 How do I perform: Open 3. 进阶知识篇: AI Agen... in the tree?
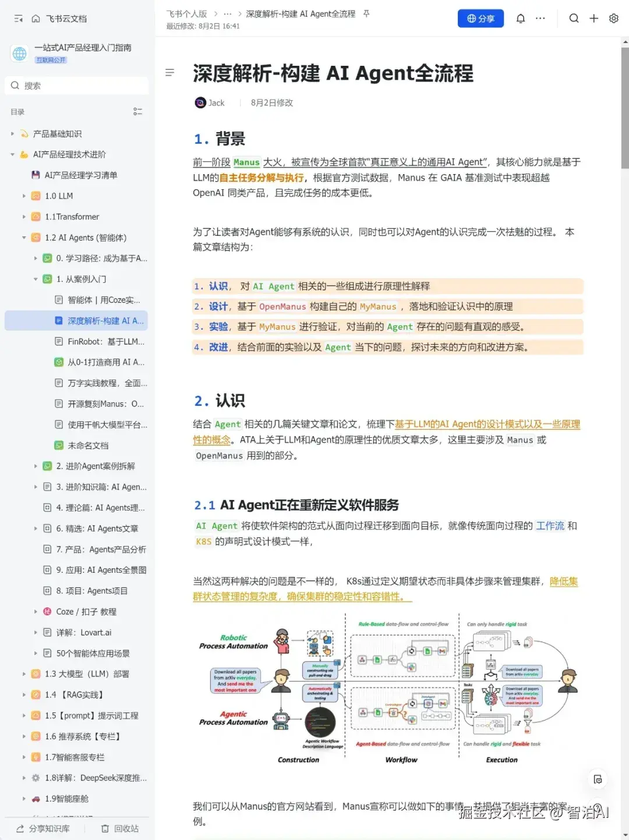[x=96, y=487]
